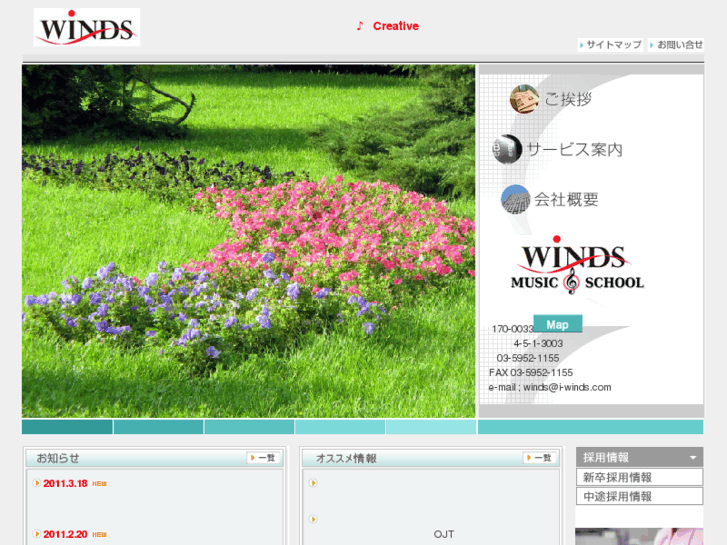The width and height of the screenshot is (727, 545).
Task: Expand the 採用情報 dropdown arrow
Action: pyautogui.click(x=693, y=458)
